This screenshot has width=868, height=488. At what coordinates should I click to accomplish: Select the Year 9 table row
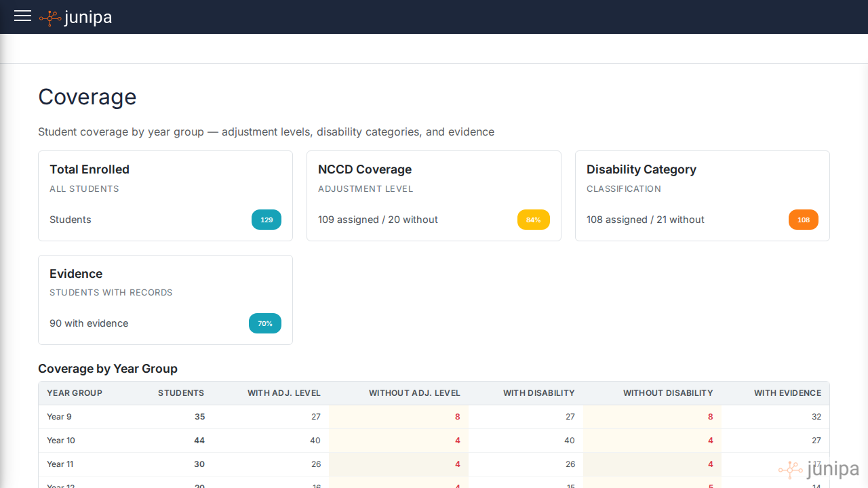pyautogui.click(x=271, y=417)
